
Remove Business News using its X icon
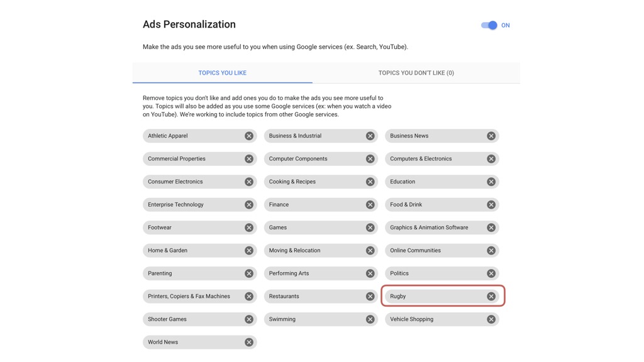coord(491,136)
